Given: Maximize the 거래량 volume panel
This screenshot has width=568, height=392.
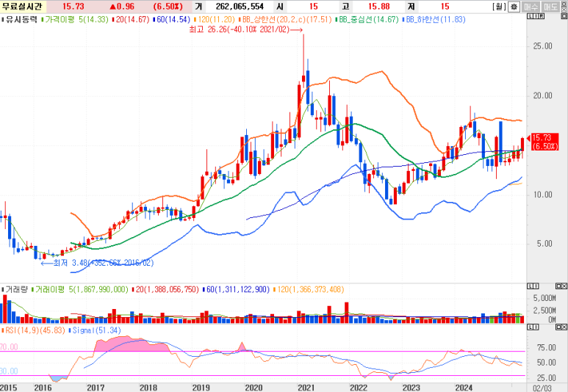Looking at the screenshot, I should 558,286.
